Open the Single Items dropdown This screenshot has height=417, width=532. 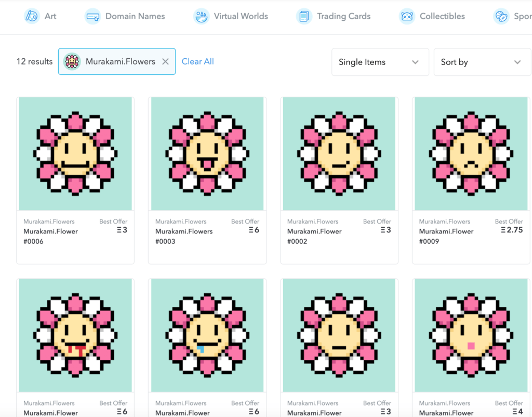pyautogui.click(x=380, y=62)
